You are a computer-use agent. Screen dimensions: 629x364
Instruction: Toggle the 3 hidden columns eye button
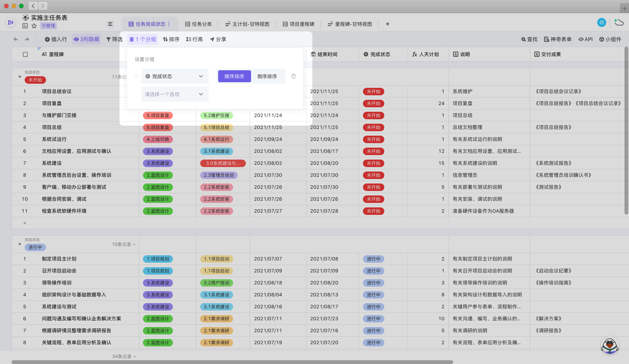(86, 39)
